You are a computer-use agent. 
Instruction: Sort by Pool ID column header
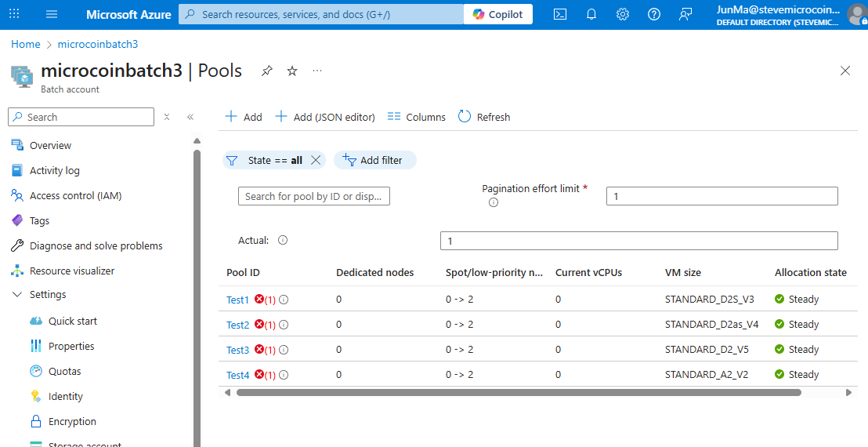pos(243,273)
